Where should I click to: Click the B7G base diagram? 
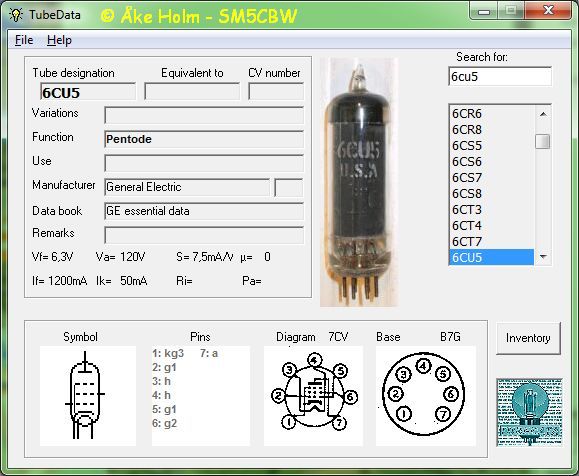[x=425, y=396]
